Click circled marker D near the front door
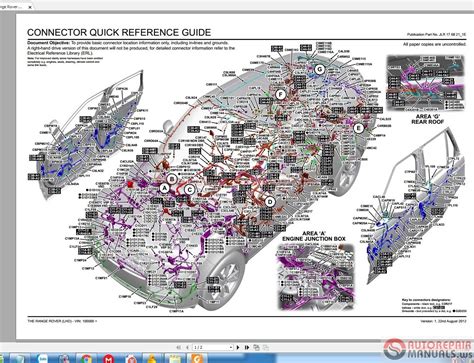 click(x=270, y=202)
